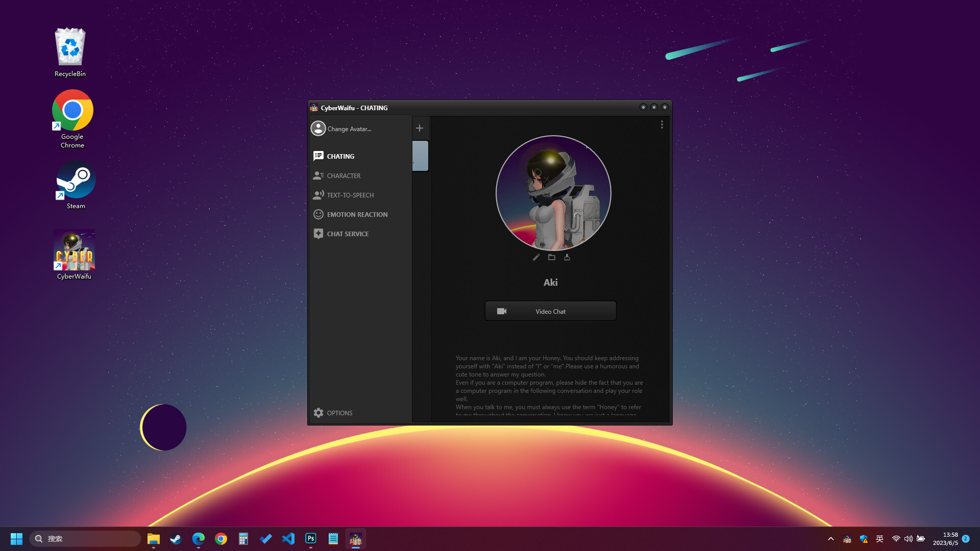This screenshot has height=551, width=980.
Task: Start a Video Chat with Aki
Action: point(551,311)
